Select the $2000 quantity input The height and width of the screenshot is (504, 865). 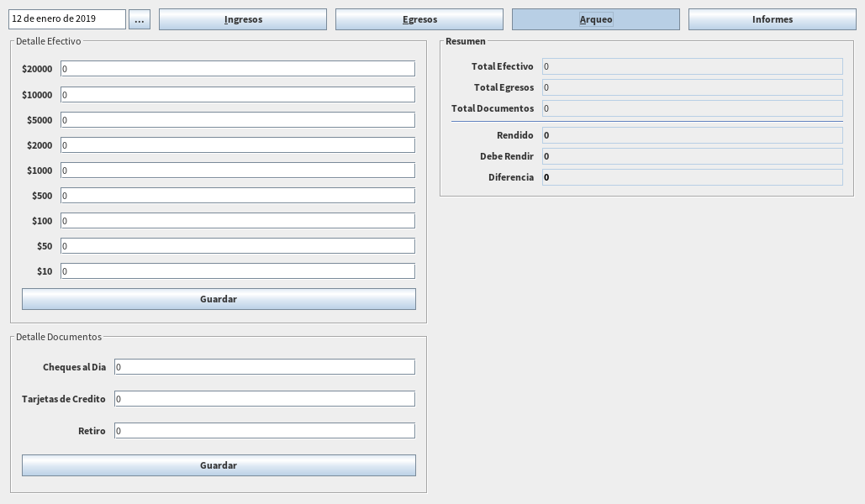(x=237, y=145)
